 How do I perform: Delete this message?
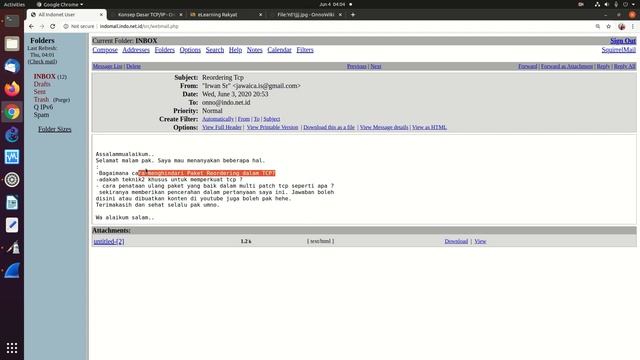pos(133,66)
